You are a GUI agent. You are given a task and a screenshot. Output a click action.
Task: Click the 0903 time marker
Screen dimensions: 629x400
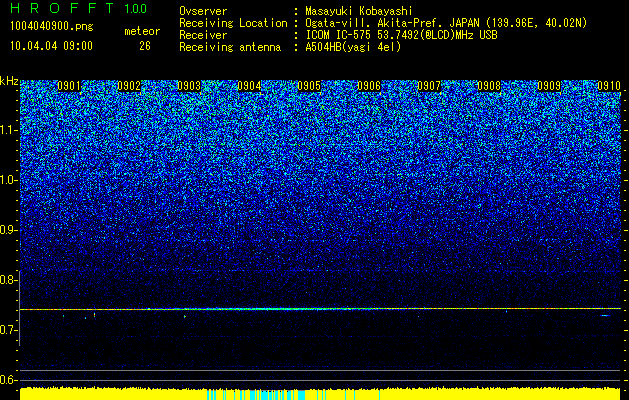pyautogui.click(x=189, y=86)
